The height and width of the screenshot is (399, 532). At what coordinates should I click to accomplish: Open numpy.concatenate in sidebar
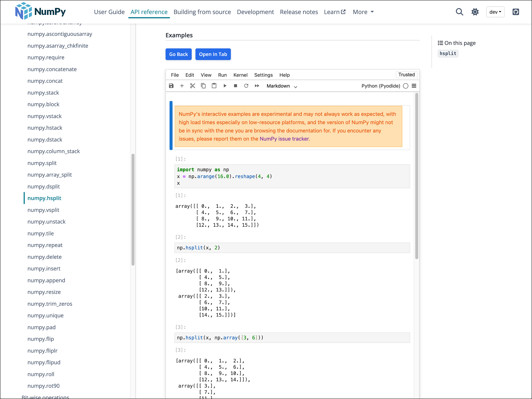52,69
